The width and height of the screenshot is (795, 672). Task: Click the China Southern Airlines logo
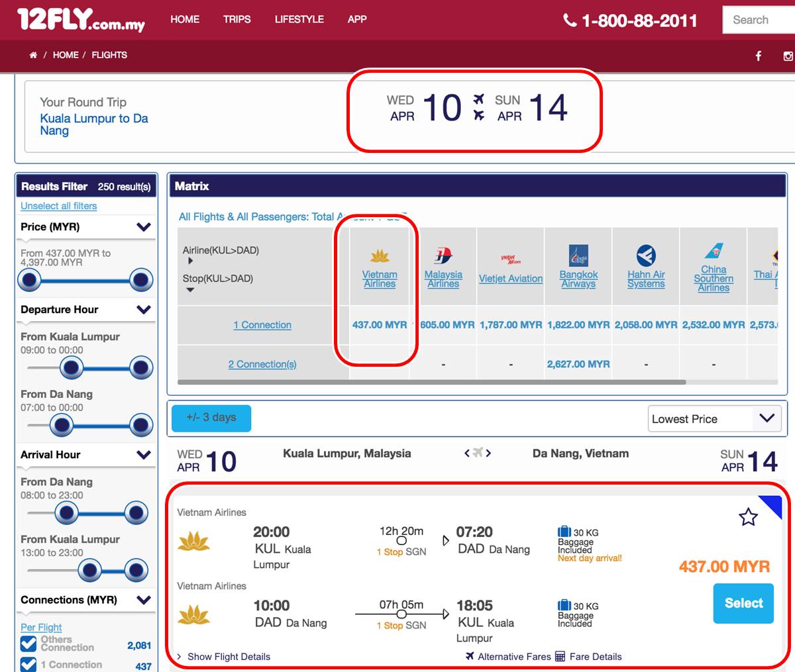click(714, 252)
